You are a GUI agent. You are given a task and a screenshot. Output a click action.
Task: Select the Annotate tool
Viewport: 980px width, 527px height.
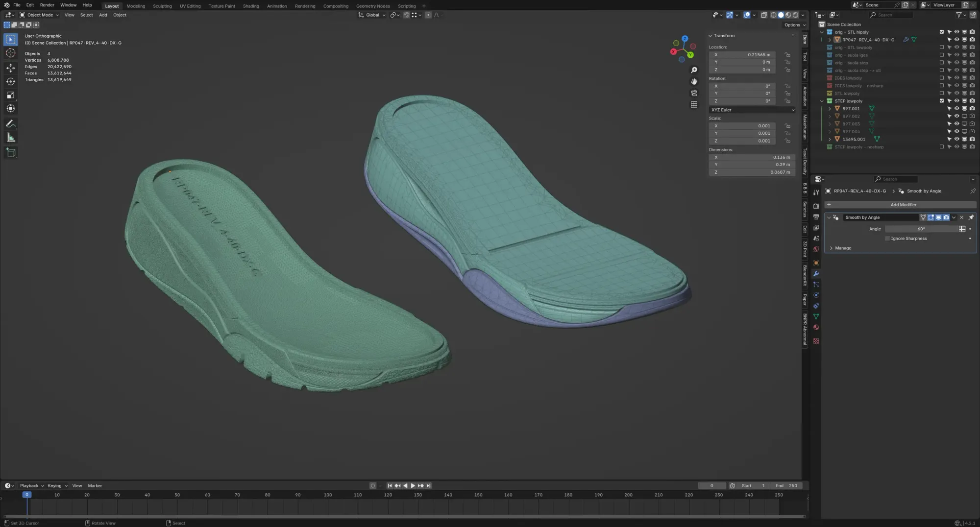[x=11, y=124]
